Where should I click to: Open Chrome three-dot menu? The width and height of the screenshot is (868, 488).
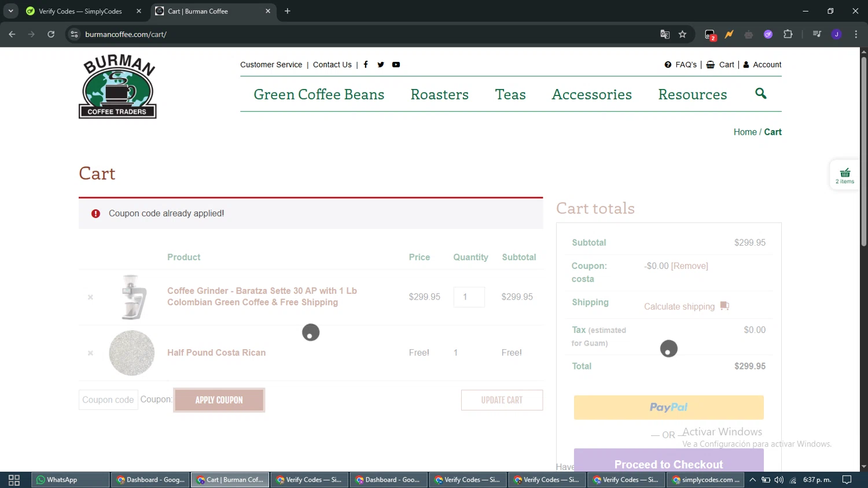tap(856, 34)
